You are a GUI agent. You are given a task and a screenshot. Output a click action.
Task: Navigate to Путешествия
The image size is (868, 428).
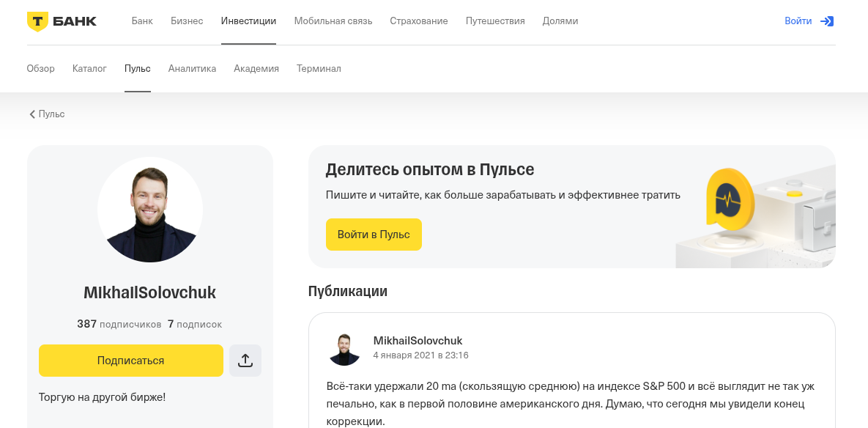(494, 21)
